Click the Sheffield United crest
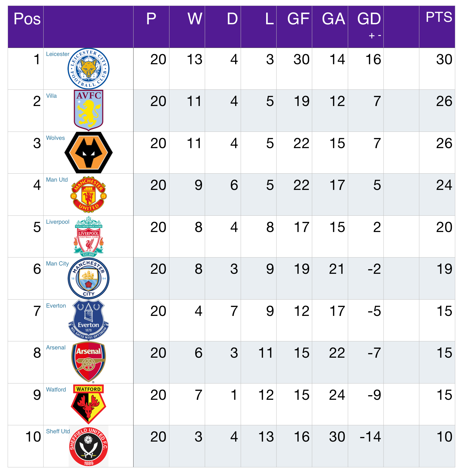The width and height of the screenshot is (462, 476). 88,446
